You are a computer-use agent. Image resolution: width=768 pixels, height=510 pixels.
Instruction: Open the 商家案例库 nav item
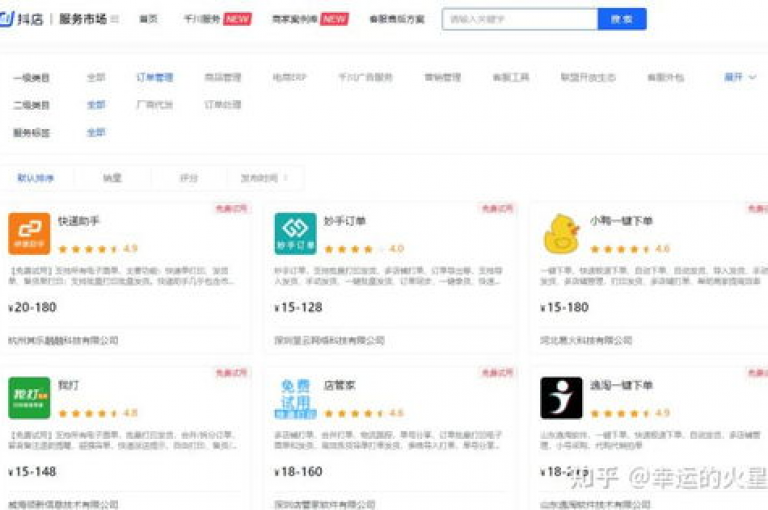[295, 19]
